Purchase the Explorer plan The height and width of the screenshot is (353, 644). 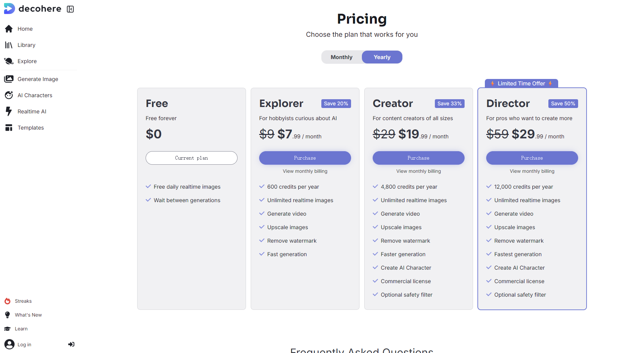click(x=305, y=158)
